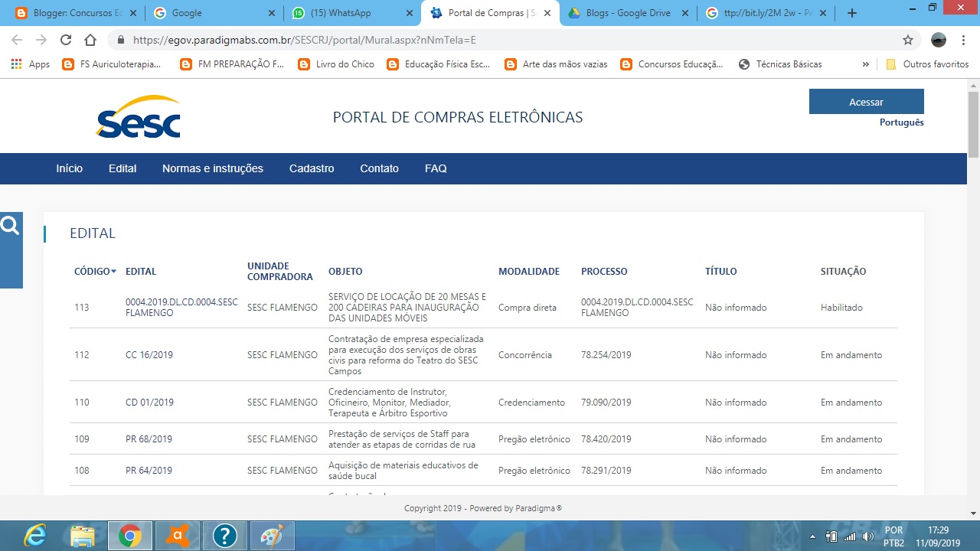
Task: Reload the page with refresh icon
Action: tap(66, 40)
